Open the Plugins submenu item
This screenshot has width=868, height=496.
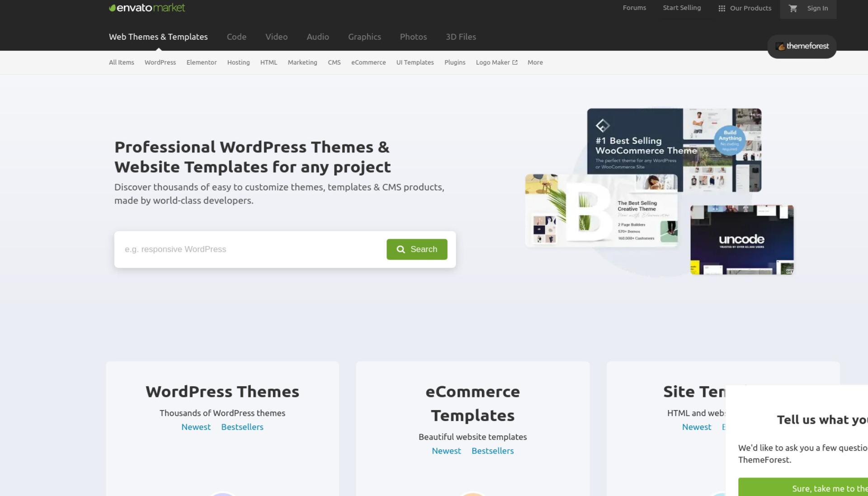[x=455, y=62]
